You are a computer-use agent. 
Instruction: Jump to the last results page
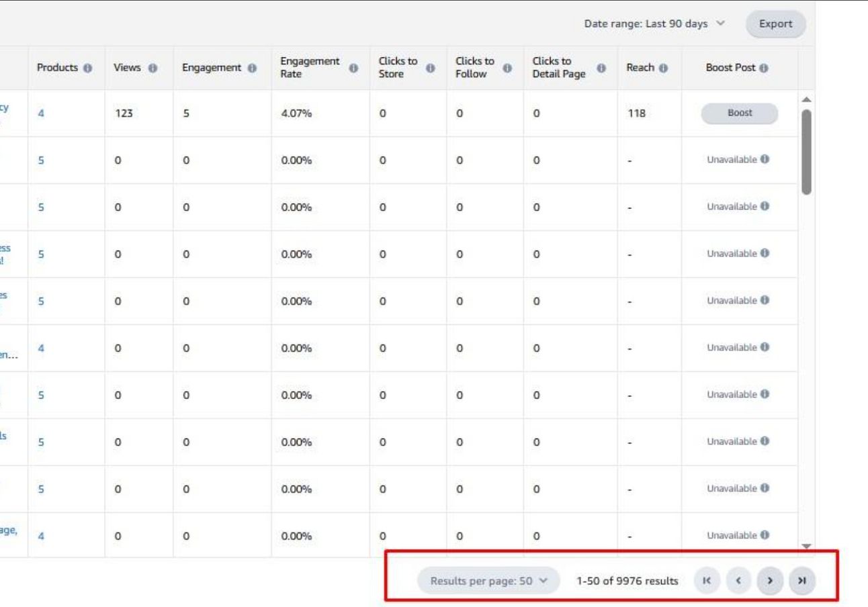(x=801, y=581)
